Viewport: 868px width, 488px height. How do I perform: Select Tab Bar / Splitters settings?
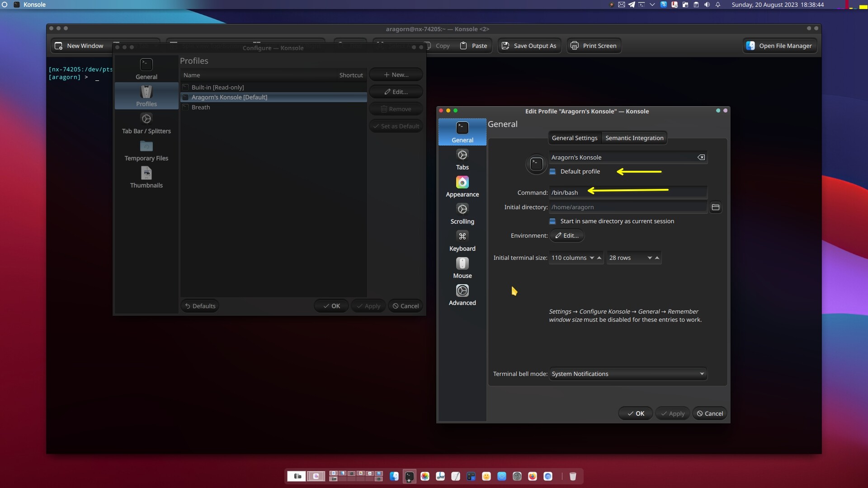point(146,123)
